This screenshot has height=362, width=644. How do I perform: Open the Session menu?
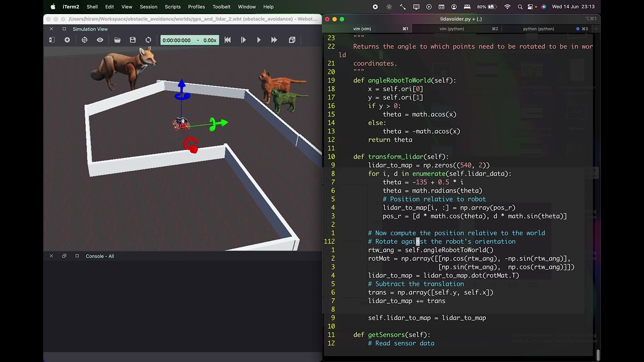tap(148, 7)
